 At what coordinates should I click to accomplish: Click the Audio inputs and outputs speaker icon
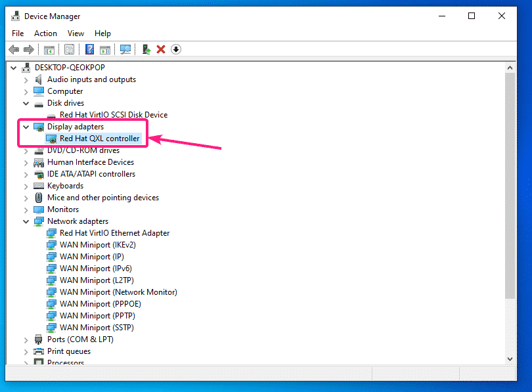pos(39,79)
